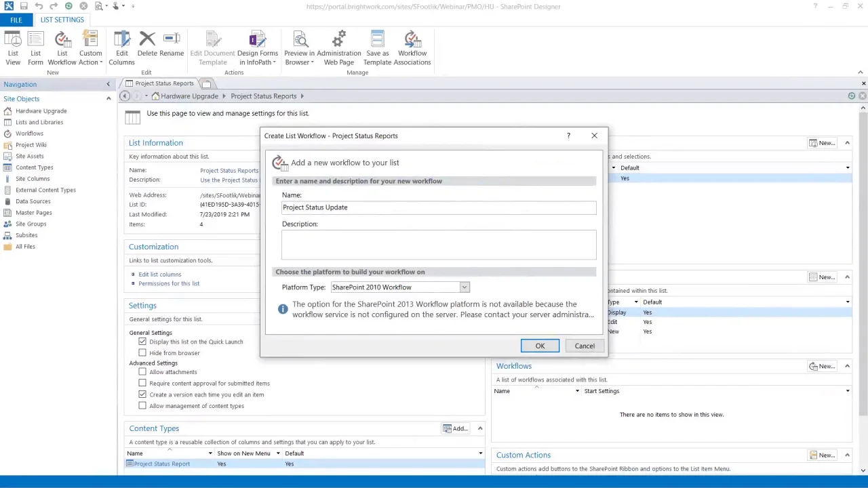
Task: Select the Project Status Report content type row
Action: tap(305, 464)
